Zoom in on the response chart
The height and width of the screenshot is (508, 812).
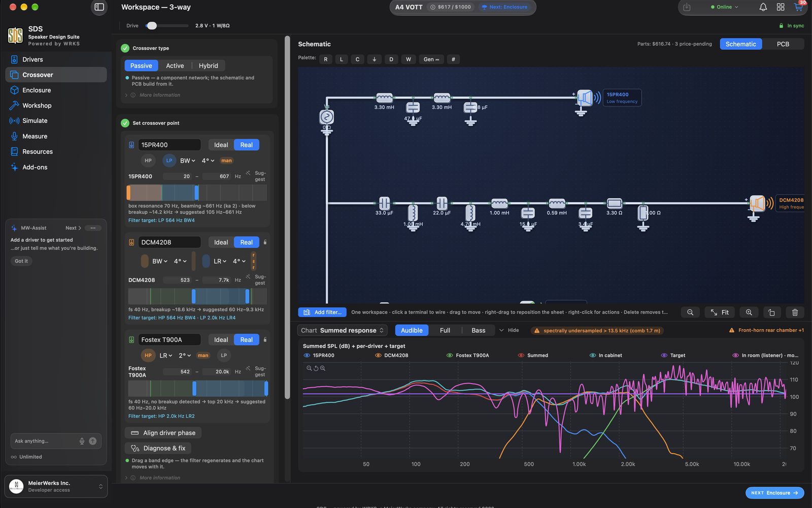coord(322,368)
